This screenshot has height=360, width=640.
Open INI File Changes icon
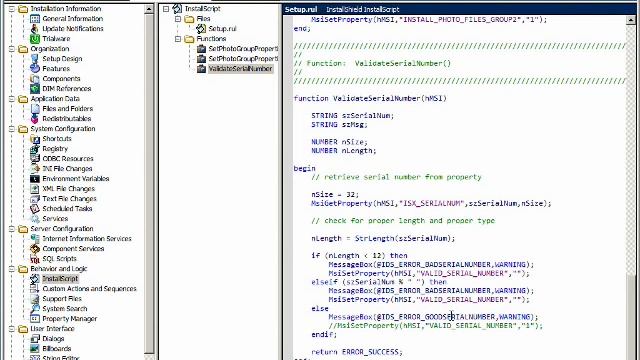pos(35,169)
